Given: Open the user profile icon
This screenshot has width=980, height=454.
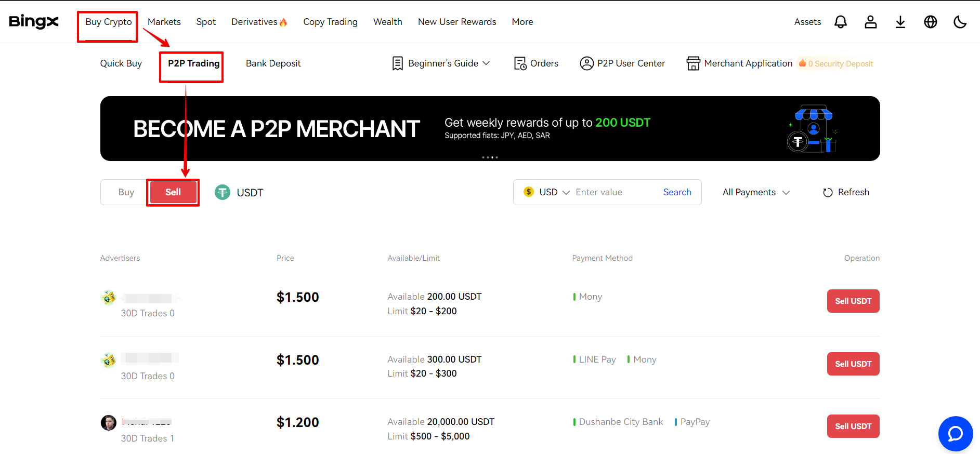Looking at the screenshot, I should pyautogui.click(x=871, y=22).
